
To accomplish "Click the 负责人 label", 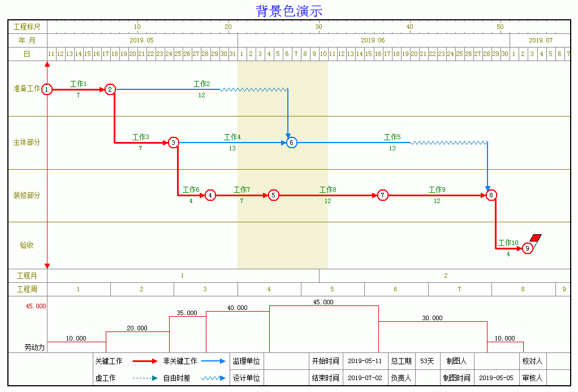I will pyautogui.click(x=401, y=378).
